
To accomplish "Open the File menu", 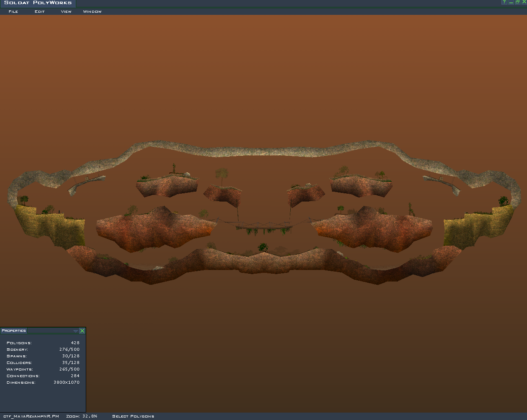I will pos(13,12).
